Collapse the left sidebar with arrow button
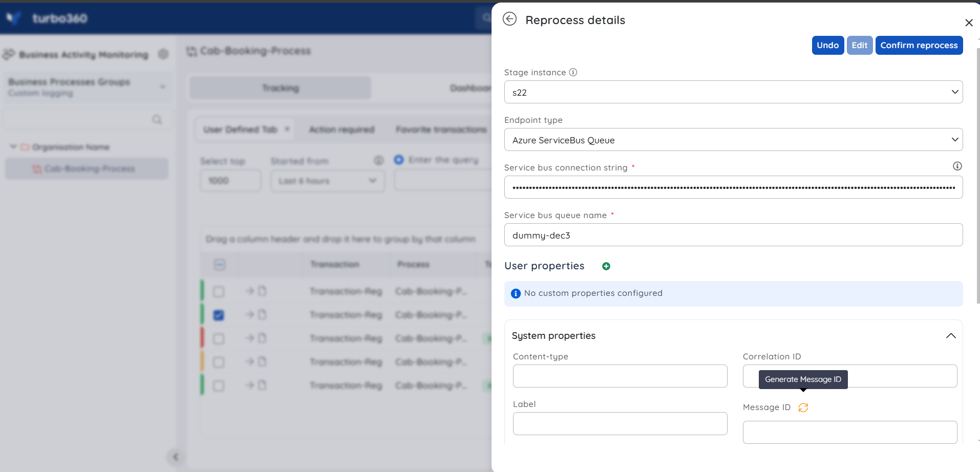 pyautogui.click(x=175, y=457)
